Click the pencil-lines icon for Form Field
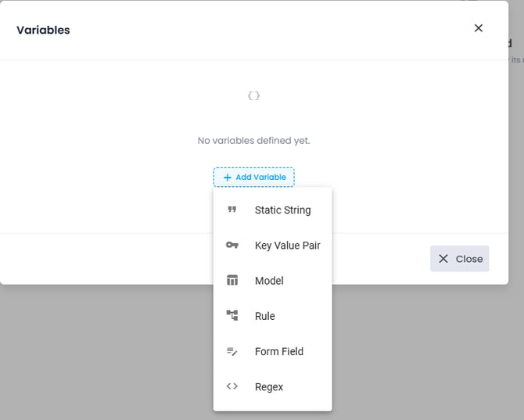 [231, 351]
